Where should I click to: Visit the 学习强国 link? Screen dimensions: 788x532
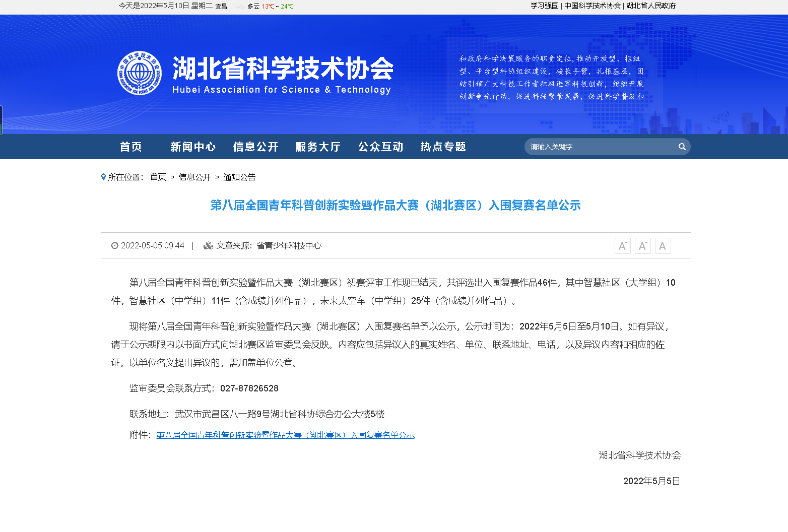pyautogui.click(x=543, y=6)
